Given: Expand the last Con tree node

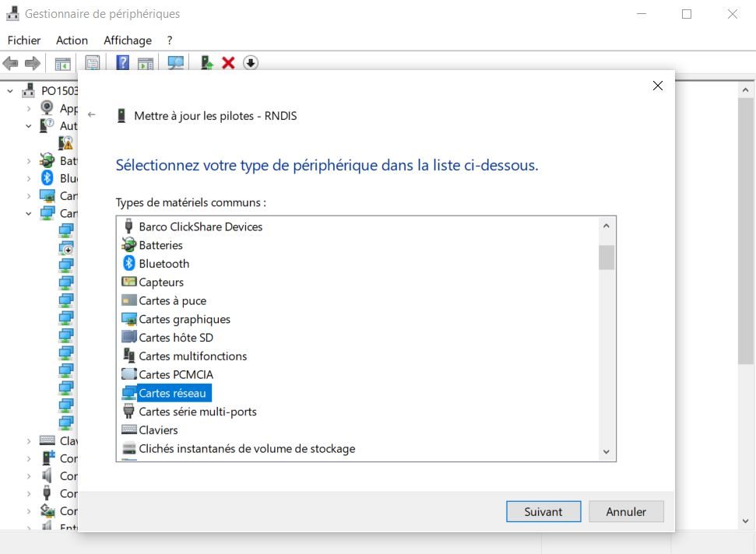Looking at the screenshot, I should coord(29,511).
